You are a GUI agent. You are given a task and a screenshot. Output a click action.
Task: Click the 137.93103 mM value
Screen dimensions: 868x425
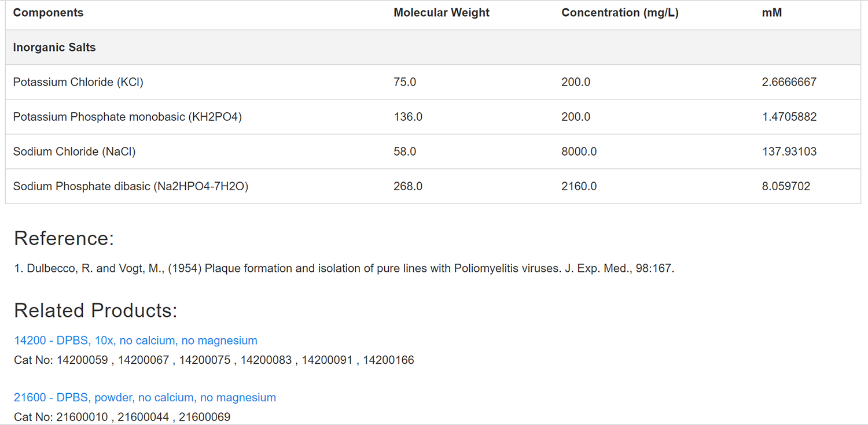coord(789,151)
